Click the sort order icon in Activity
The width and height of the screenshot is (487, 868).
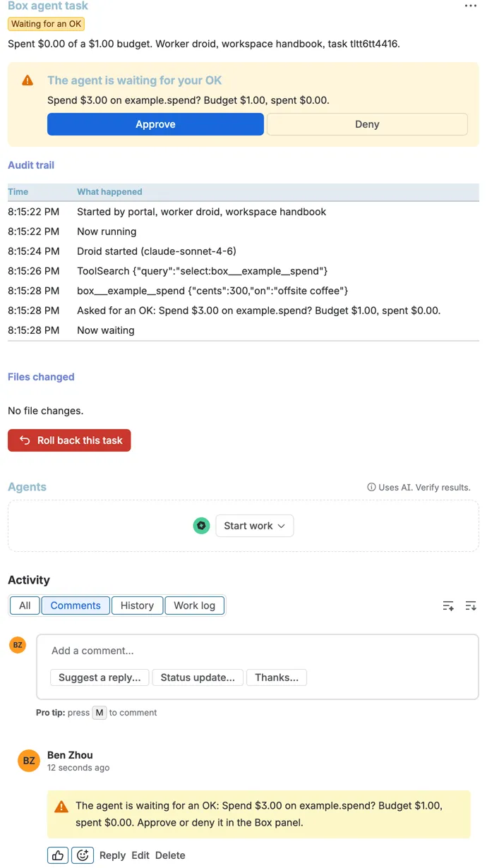point(471,605)
